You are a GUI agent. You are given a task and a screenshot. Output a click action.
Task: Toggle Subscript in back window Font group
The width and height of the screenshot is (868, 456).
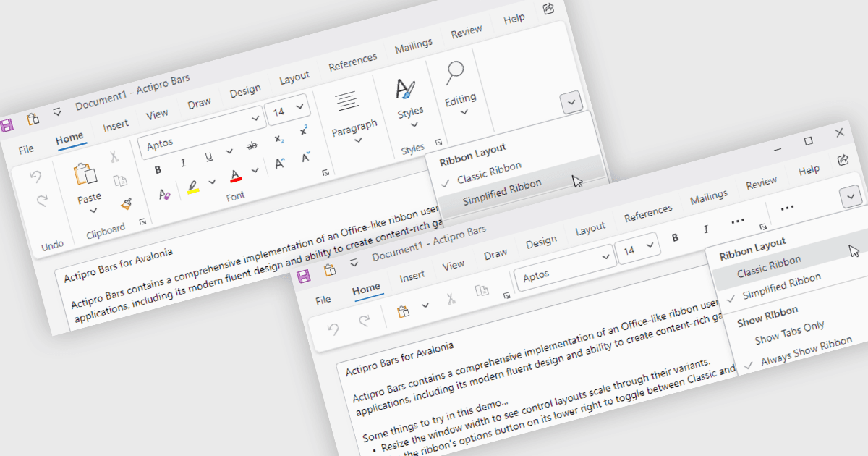coord(278,139)
